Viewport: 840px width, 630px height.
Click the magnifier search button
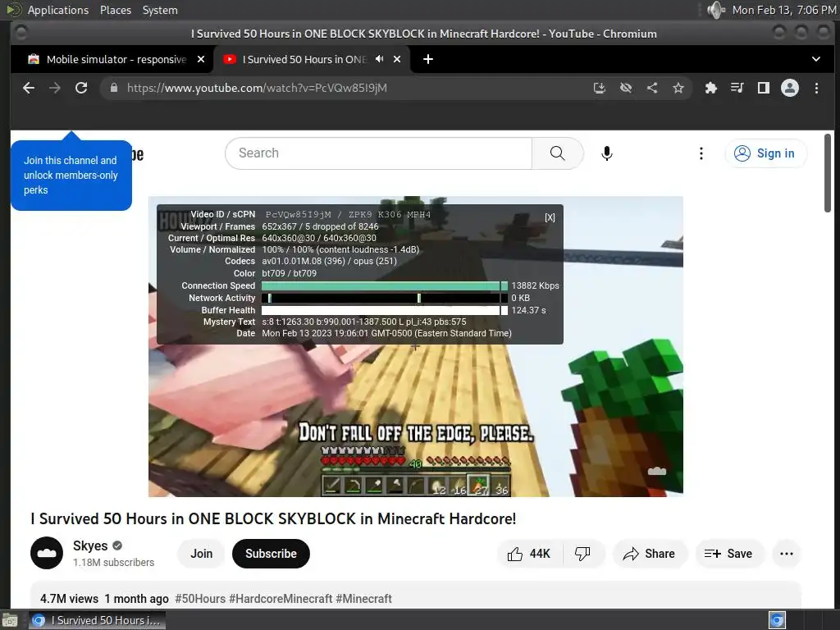coord(558,153)
